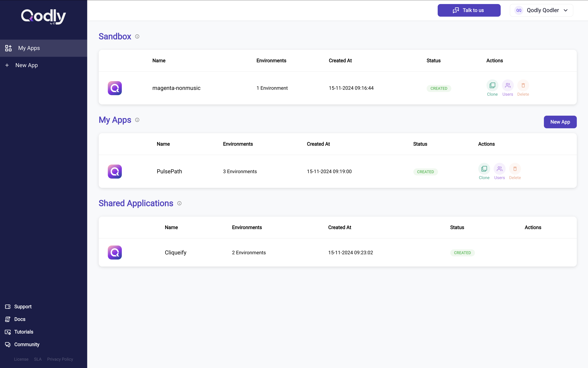Select New App in the sidebar
The width and height of the screenshot is (588, 368).
click(44, 65)
